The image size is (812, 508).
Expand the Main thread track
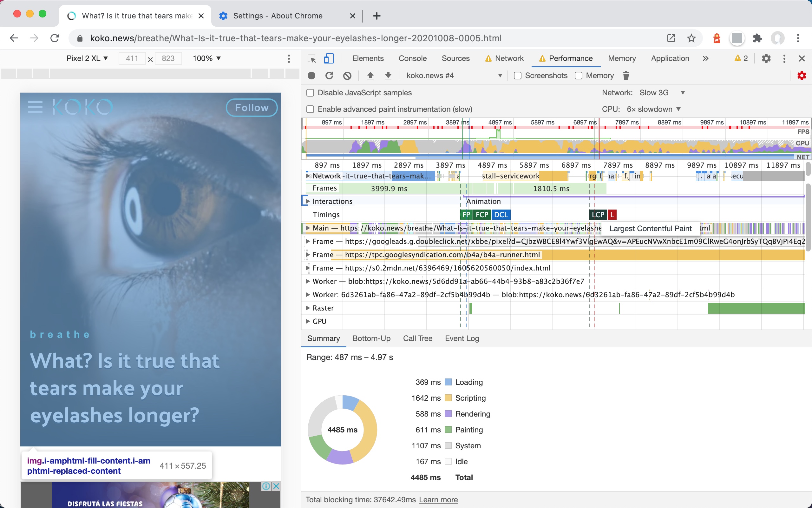click(x=307, y=228)
